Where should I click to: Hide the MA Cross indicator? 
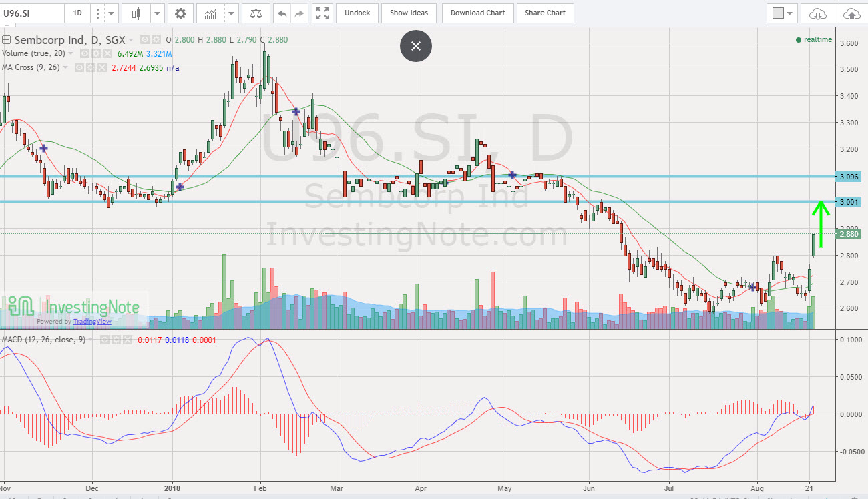[x=102, y=67]
